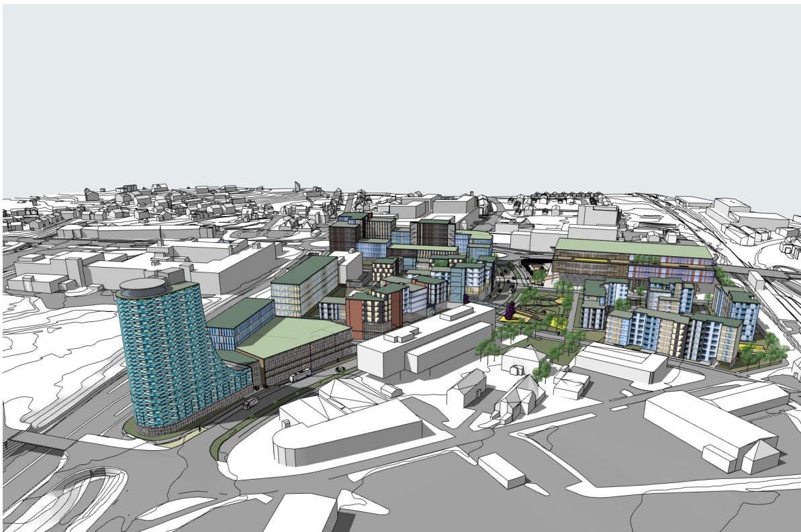The height and width of the screenshot is (532, 801).
Task: Select the circular roof cap on the teal tower
Action: tap(142, 288)
